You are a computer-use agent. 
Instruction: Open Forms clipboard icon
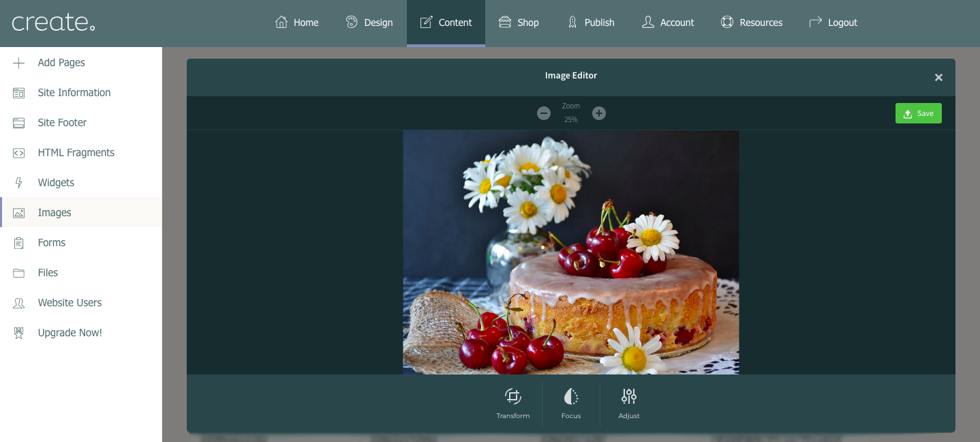click(x=19, y=243)
